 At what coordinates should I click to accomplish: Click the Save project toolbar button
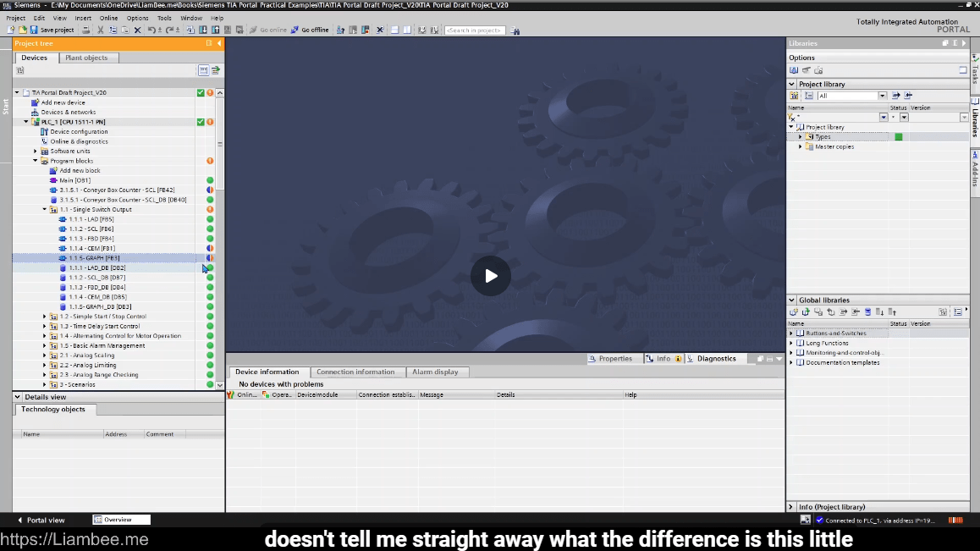pyautogui.click(x=52, y=30)
